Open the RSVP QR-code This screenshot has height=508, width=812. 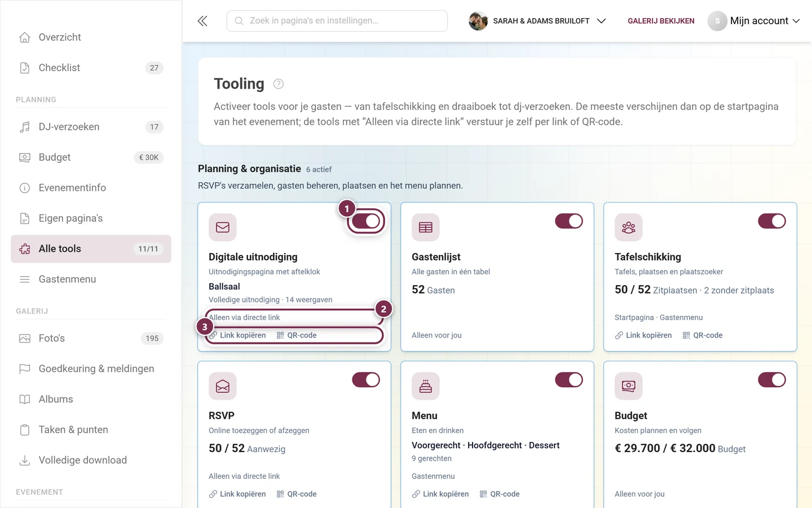(x=297, y=494)
